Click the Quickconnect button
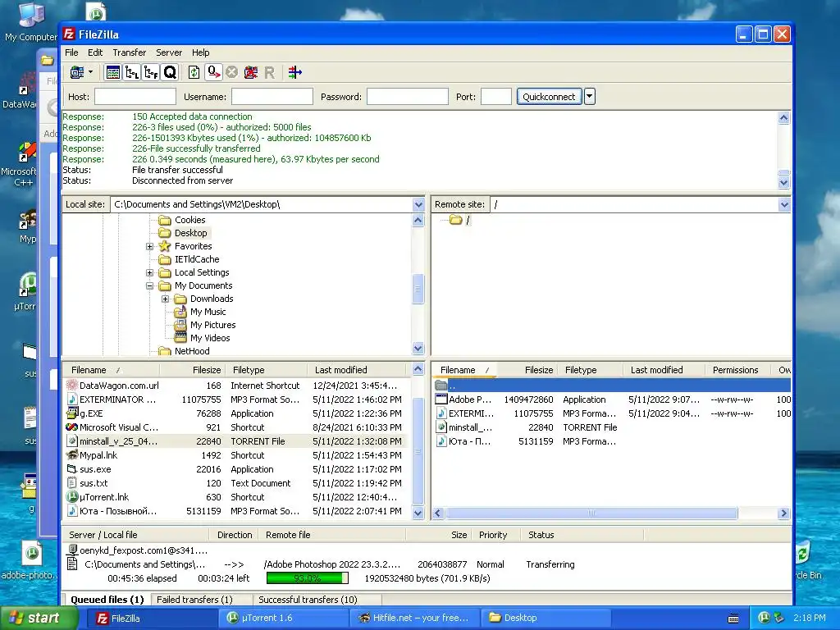Image resolution: width=840 pixels, height=630 pixels. [549, 97]
